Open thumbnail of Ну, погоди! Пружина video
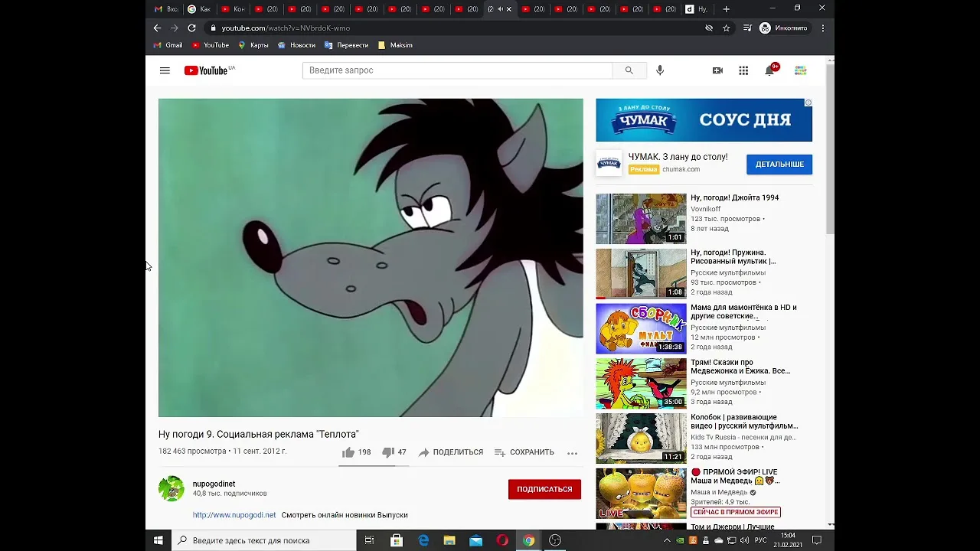 point(641,273)
